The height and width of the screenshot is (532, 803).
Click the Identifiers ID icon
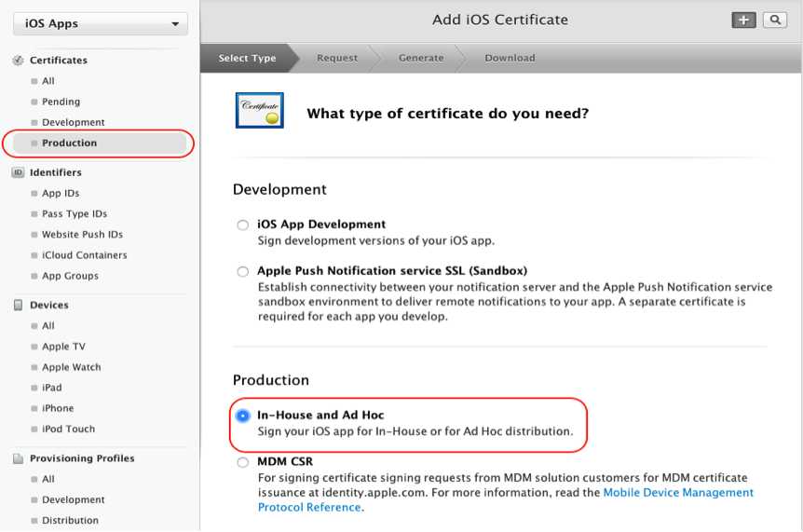[18, 172]
